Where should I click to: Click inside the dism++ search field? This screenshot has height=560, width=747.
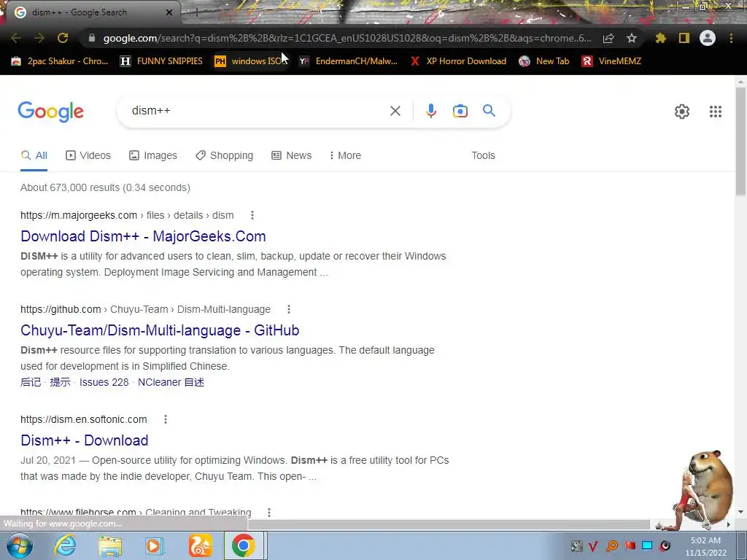(x=258, y=111)
